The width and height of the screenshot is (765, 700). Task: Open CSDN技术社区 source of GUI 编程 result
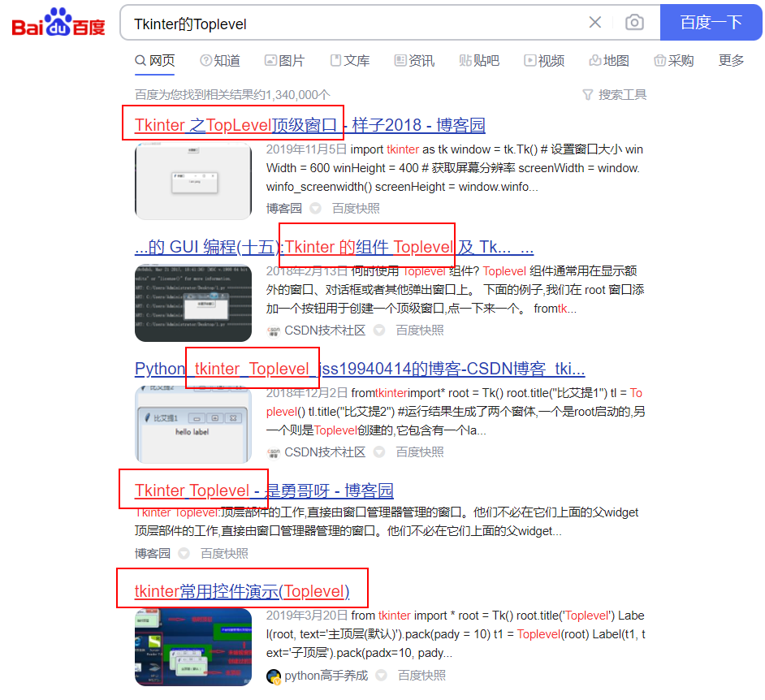pos(325,331)
